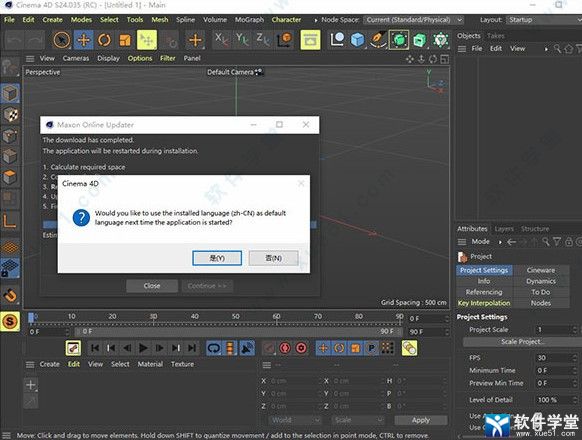Click the Project Scale value field

[556, 330]
